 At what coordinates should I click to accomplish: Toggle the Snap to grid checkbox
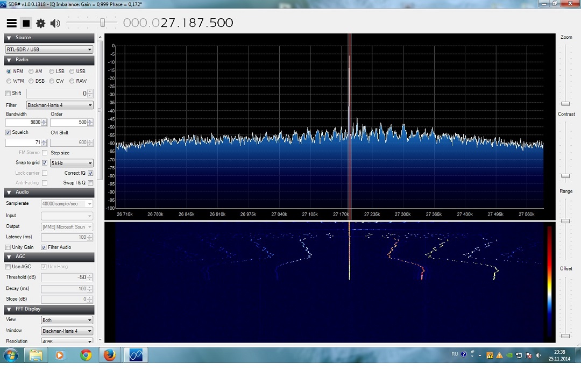45,162
